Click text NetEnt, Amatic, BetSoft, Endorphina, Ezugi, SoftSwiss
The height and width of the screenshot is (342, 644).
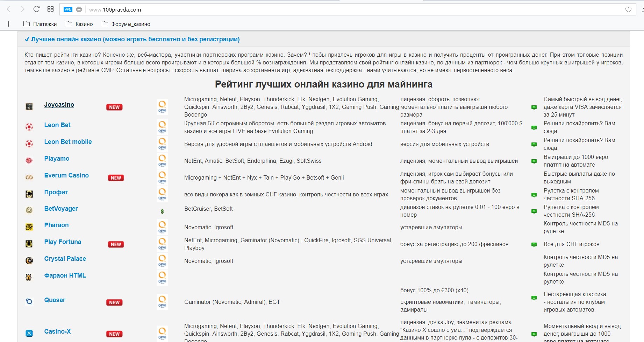253,161
